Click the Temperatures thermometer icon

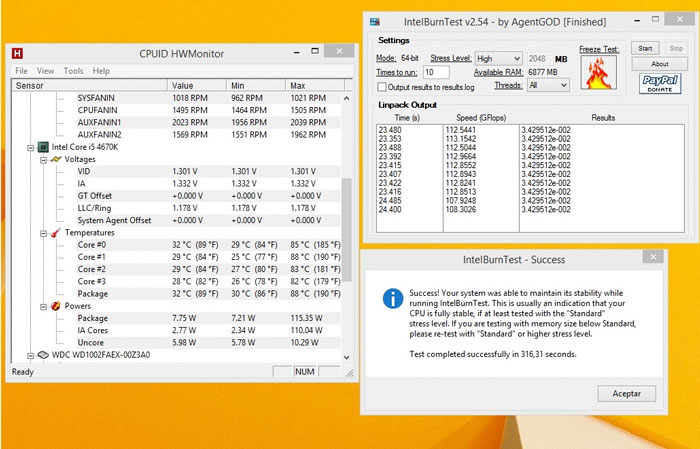coord(56,233)
